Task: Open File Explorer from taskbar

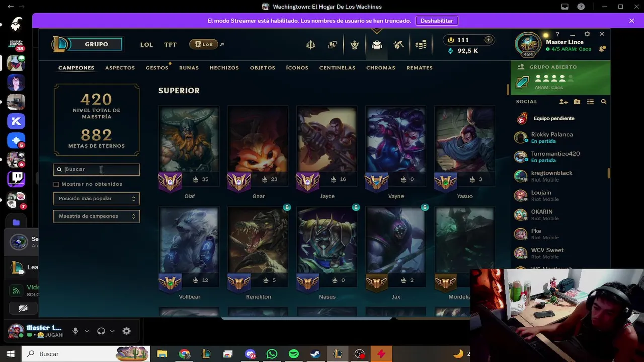Action: click(x=162, y=354)
